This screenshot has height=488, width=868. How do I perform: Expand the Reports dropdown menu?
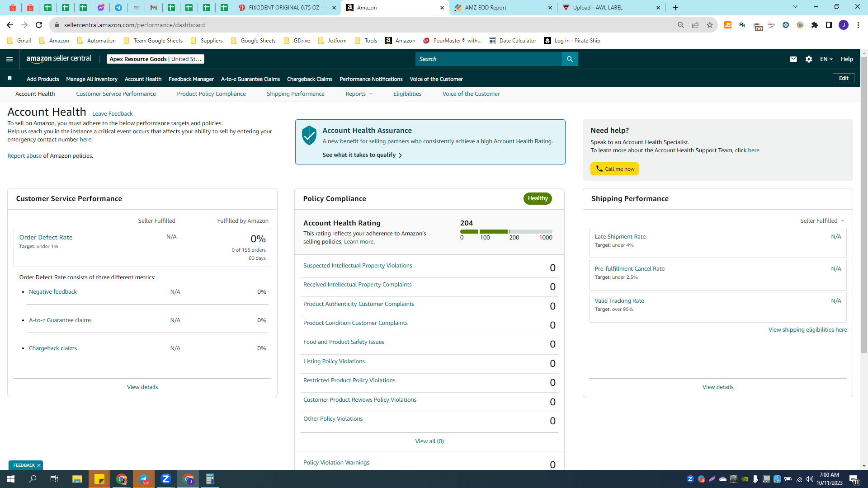[359, 94]
